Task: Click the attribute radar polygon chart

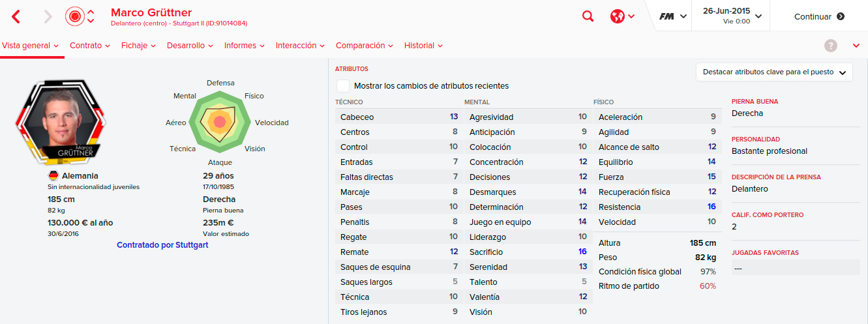Action: [220, 122]
